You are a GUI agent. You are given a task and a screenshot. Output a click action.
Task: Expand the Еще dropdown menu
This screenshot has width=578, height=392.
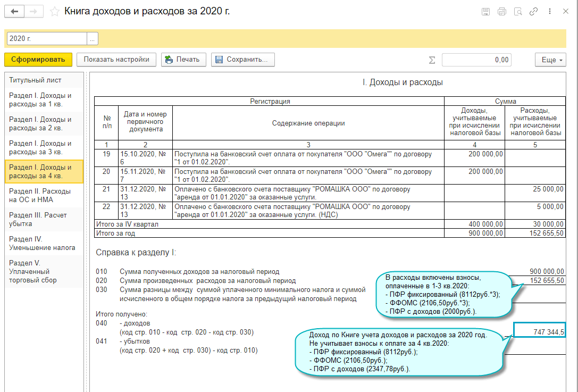pos(550,60)
